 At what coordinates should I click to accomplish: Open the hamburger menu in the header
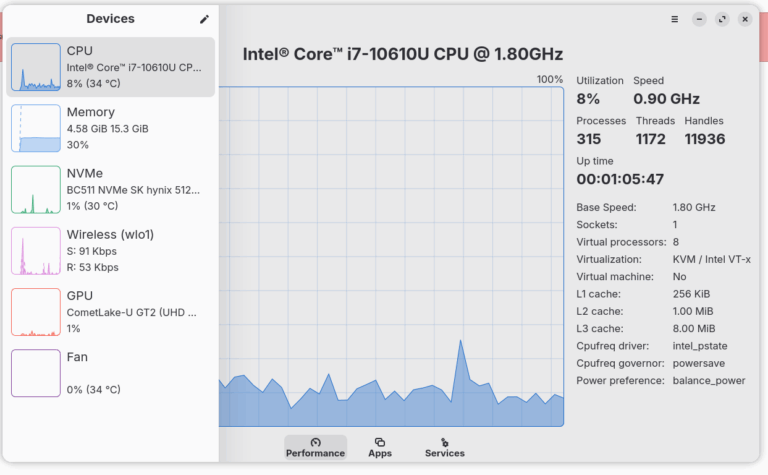pos(674,19)
